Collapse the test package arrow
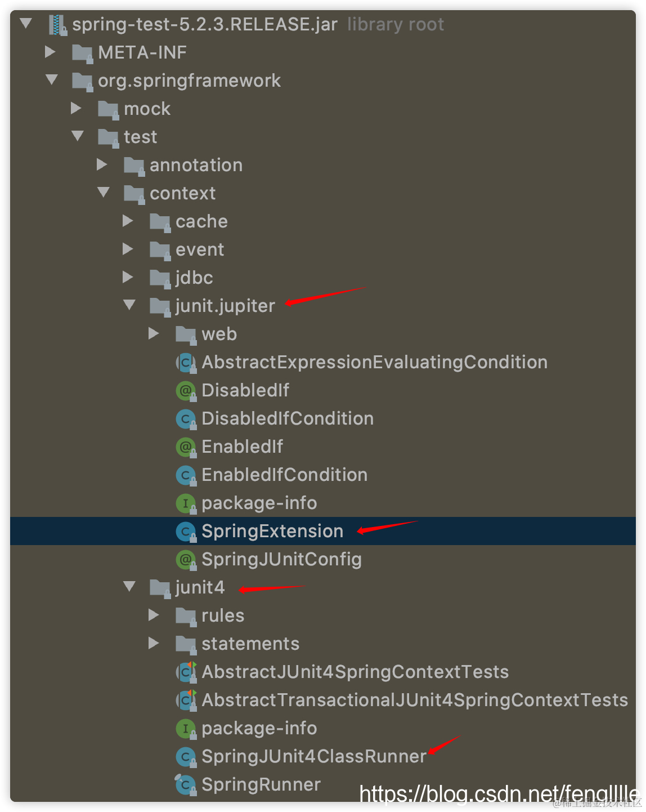 coord(78,136)
